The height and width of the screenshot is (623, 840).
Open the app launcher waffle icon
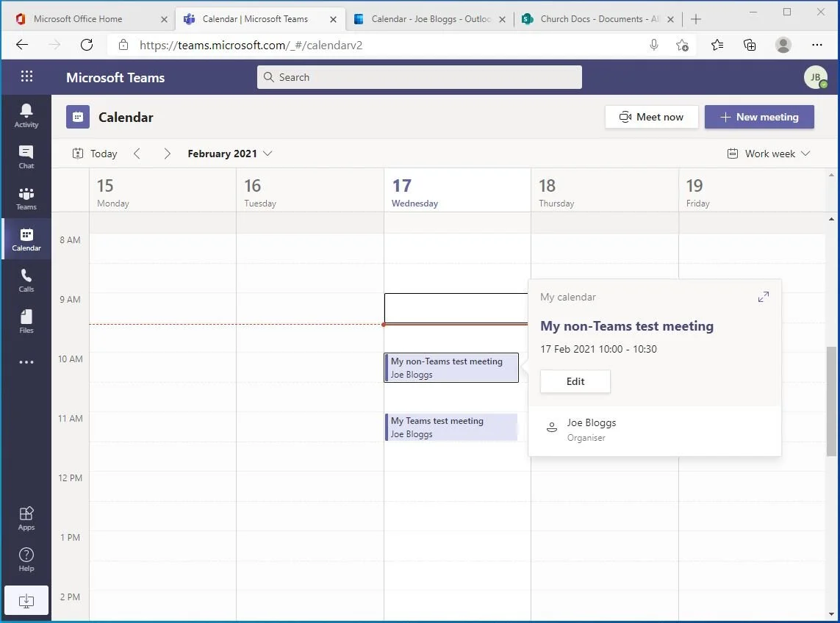[x=26, y=76]
